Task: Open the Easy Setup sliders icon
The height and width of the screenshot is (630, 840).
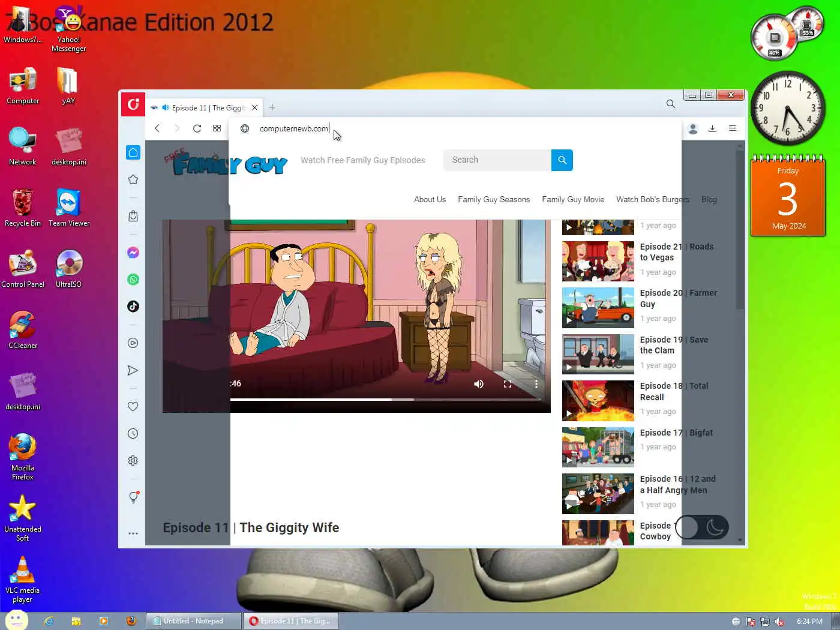Action: [x=733, y=128]
